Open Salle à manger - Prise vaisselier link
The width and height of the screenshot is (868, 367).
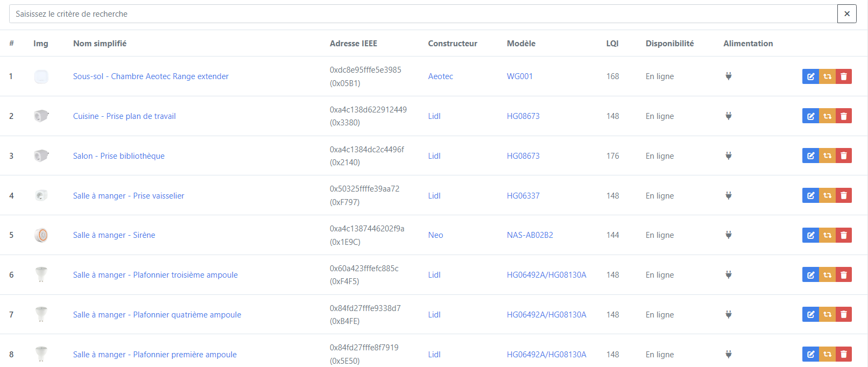[129, 196]
